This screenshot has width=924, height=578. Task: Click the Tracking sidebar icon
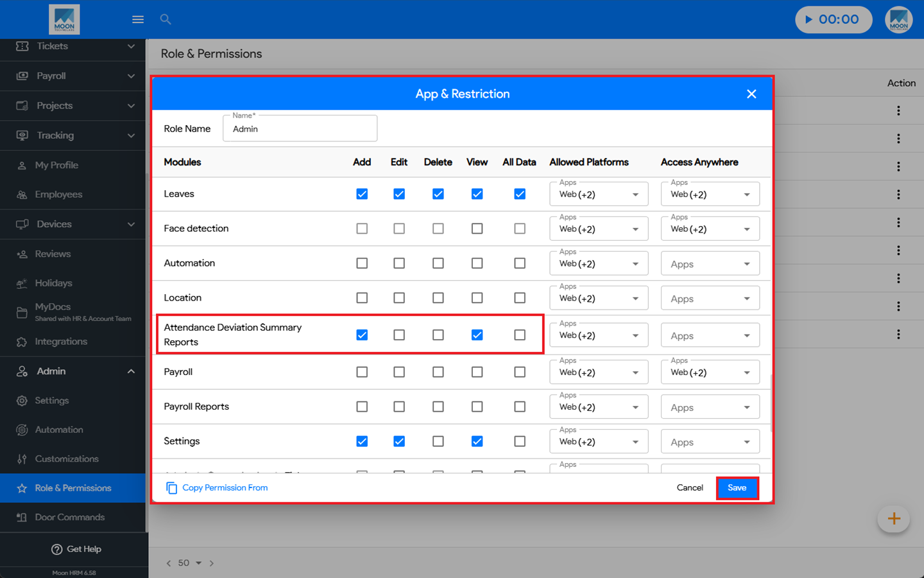22,136
